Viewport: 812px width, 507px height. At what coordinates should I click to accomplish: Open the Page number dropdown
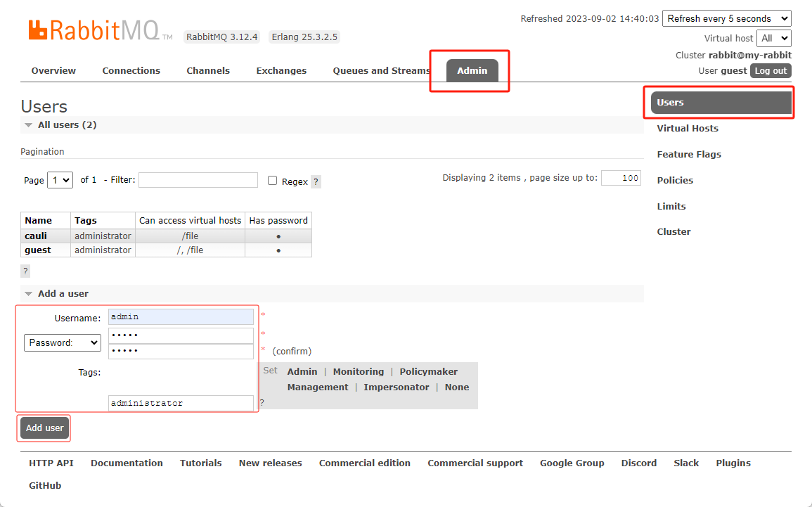[60, 180]
